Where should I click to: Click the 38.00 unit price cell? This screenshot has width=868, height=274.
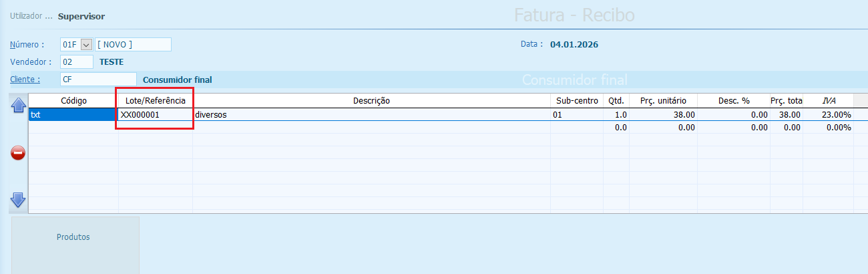[x=663, y=115]
